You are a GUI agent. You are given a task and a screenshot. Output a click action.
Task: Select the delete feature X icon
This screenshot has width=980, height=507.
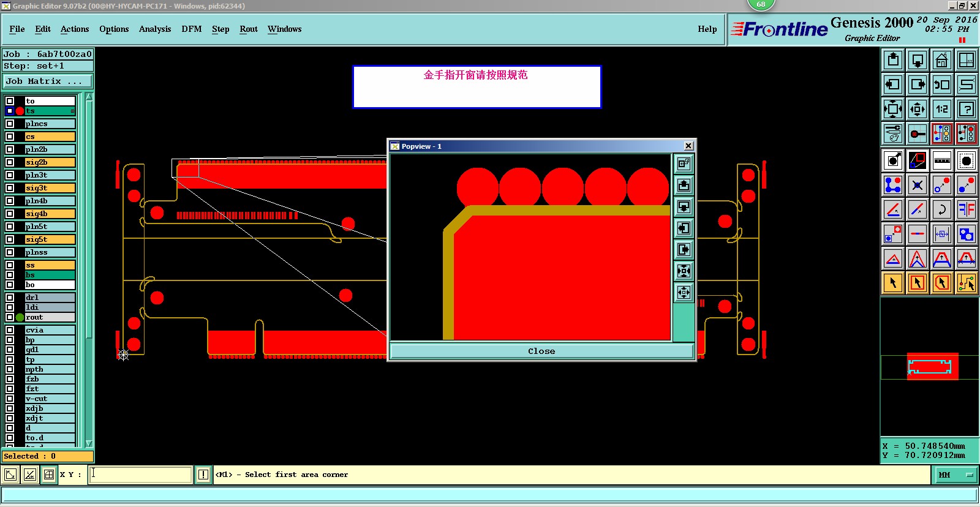(918, 185)
